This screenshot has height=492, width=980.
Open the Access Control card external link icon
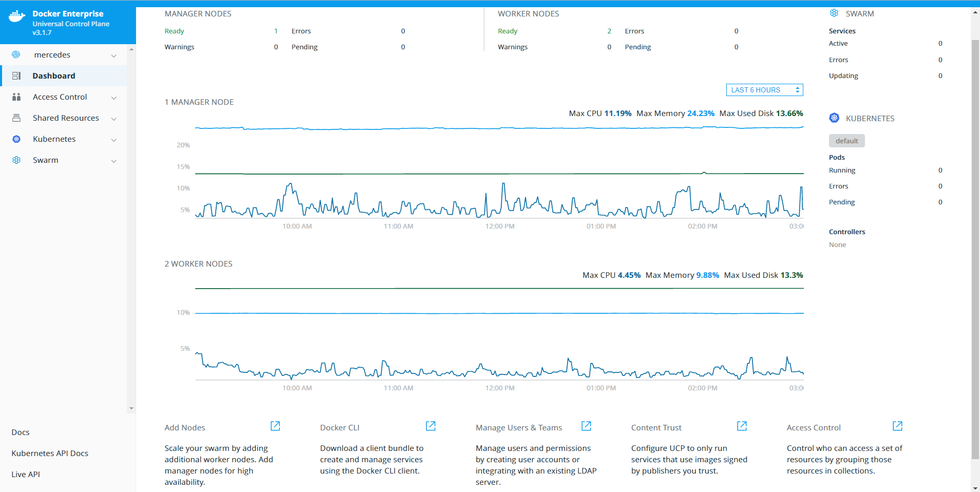pos(898,426)
